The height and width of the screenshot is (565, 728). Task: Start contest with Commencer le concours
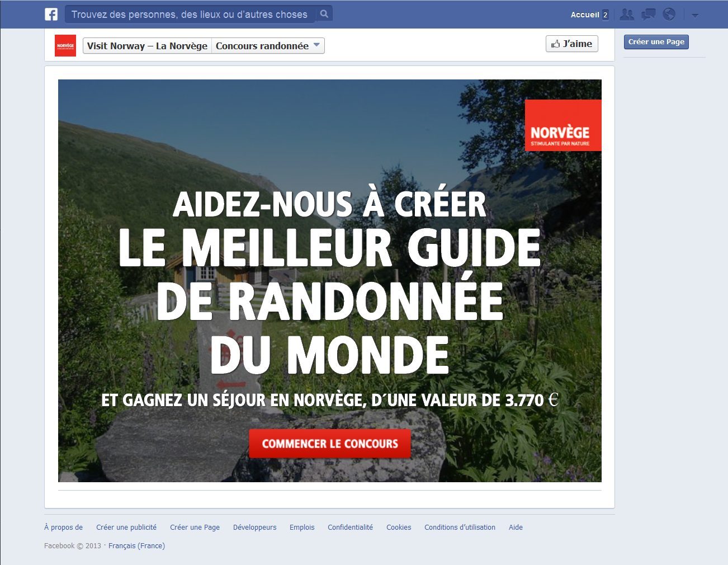330,444
